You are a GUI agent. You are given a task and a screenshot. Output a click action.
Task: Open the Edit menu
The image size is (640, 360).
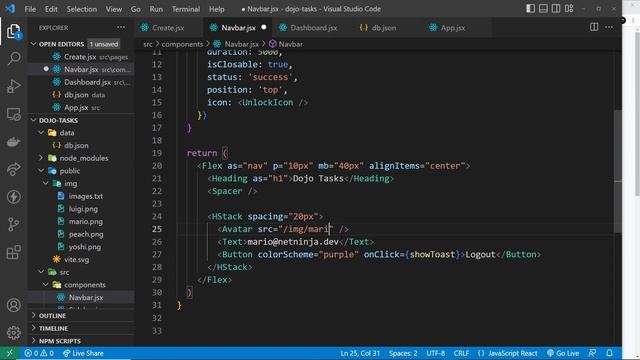click(51, 9)
